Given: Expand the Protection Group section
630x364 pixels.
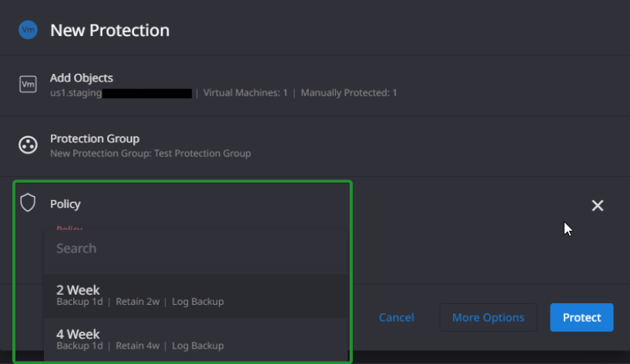Looking at the screenshot, I should pos(95,139).
